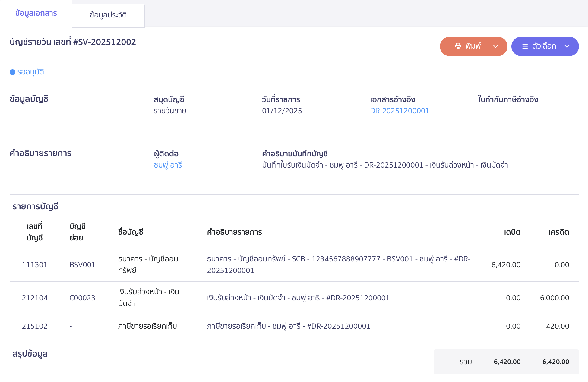Click the printer icon on the พิมพ์ button

(x=458, y=46)
